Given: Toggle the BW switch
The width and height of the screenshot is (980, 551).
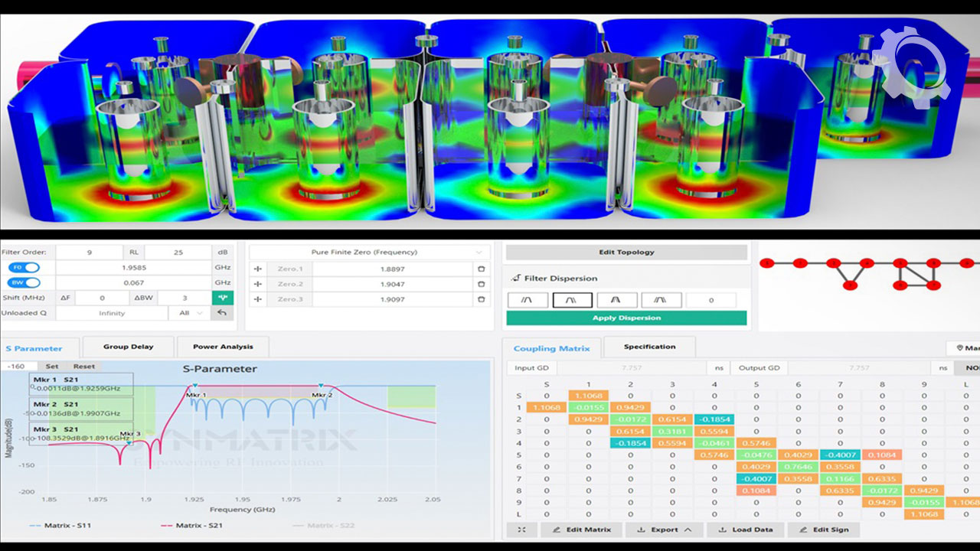Looking at the screenshot, I should (24, 282).
